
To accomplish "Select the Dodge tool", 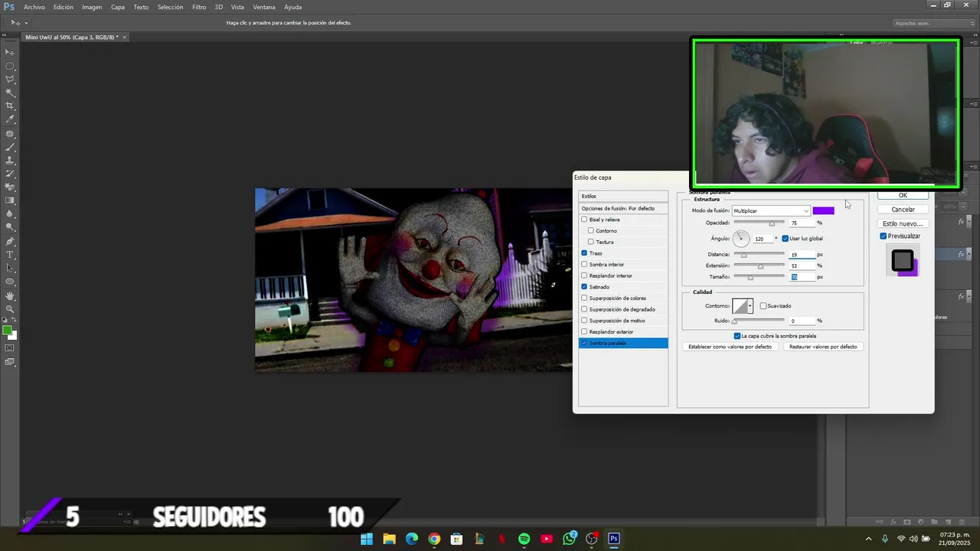I will pyautogui.click(x=10, y=227).
